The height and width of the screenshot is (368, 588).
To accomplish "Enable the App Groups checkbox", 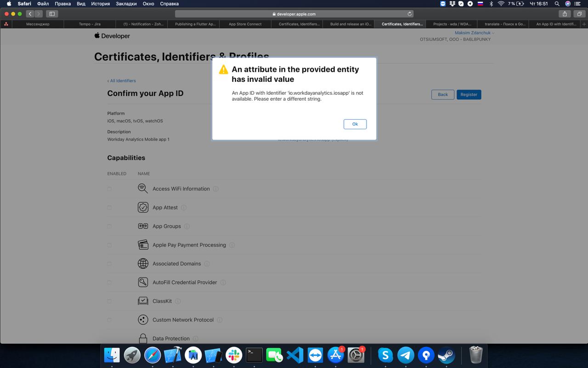I will pos(109,226).
